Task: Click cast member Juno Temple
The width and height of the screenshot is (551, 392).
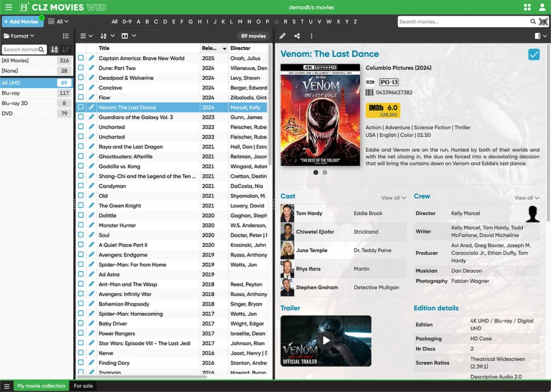Action: click(x=311, y=250)
